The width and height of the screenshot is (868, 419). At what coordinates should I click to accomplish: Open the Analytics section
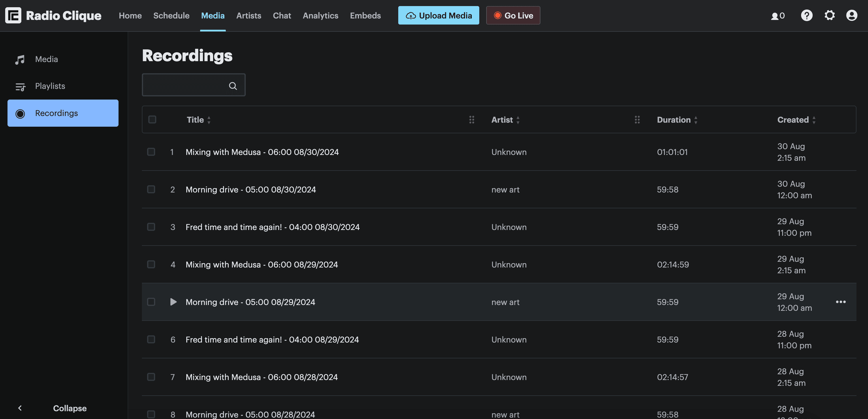tap(320, 16)
